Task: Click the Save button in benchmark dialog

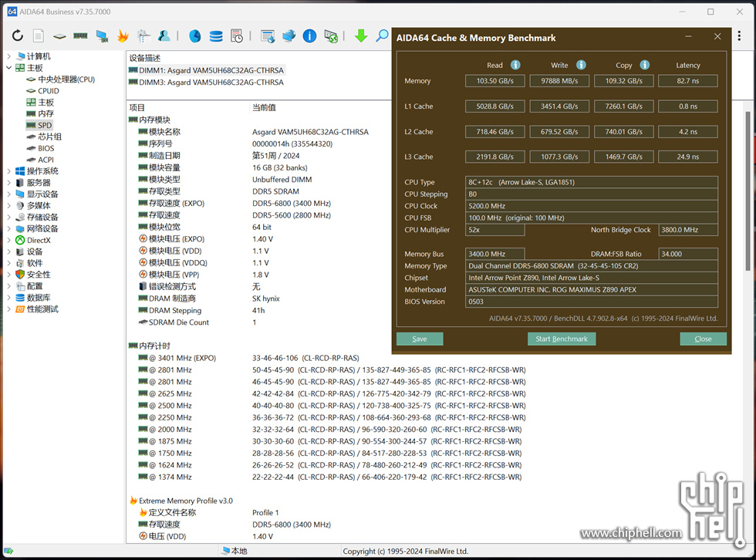Action: pos(420,339)
